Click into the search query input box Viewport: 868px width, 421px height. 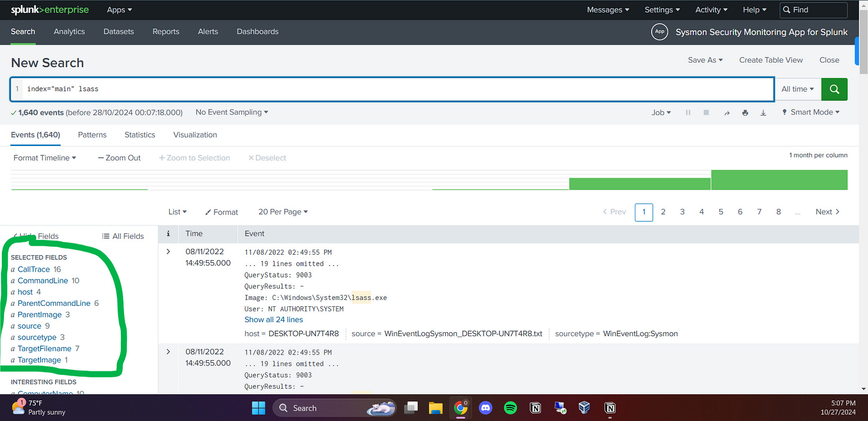click(x=392, y=89)
